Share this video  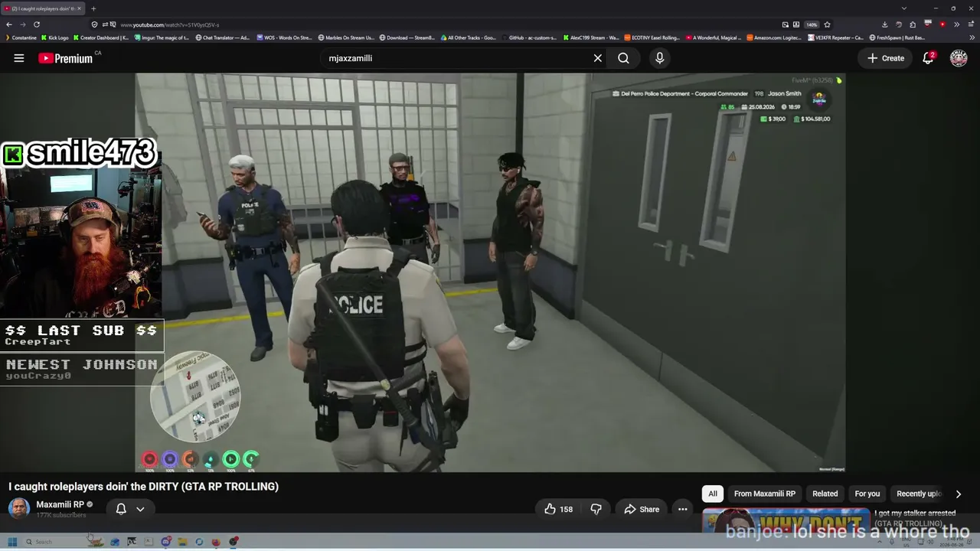pos(642,509)
